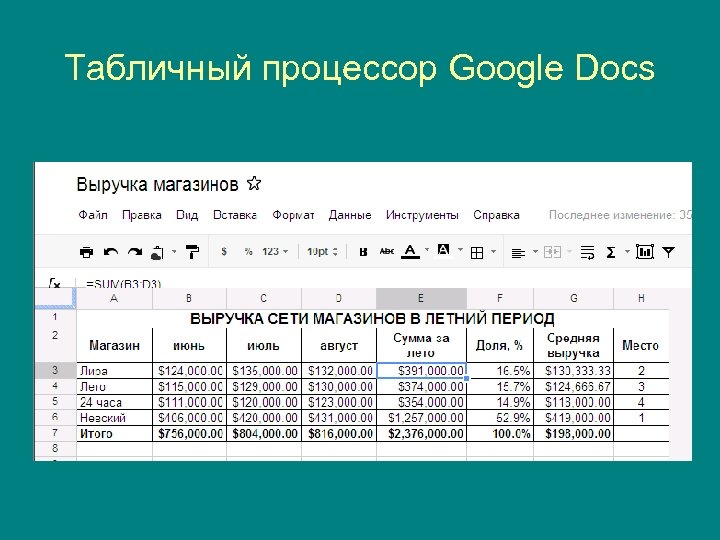Expand the functions dropdown arrow
Image resolution: width=720 pixels, height=540 pixels.
pos(627,251)
